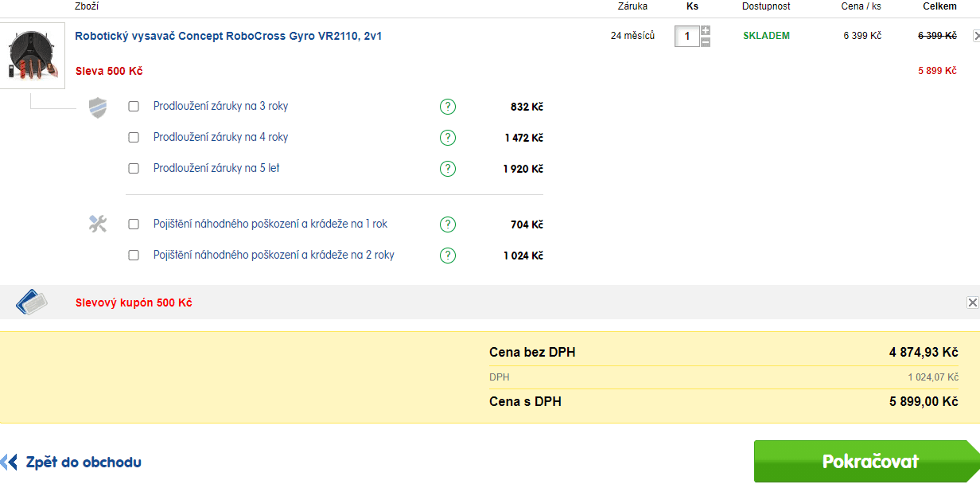Check Prodloužení záruky na 3 roky
Viewport: 980px width, 488px height.
tap(134, 107)
